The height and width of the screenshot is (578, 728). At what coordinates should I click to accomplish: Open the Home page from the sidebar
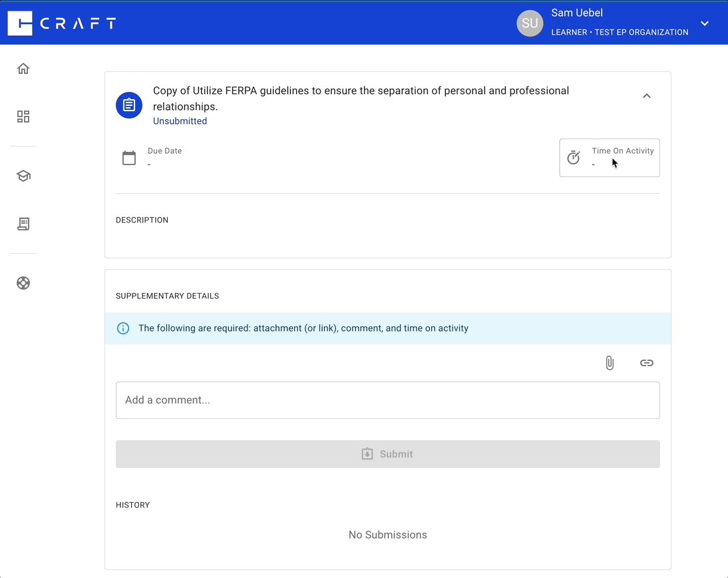point(23,68)
